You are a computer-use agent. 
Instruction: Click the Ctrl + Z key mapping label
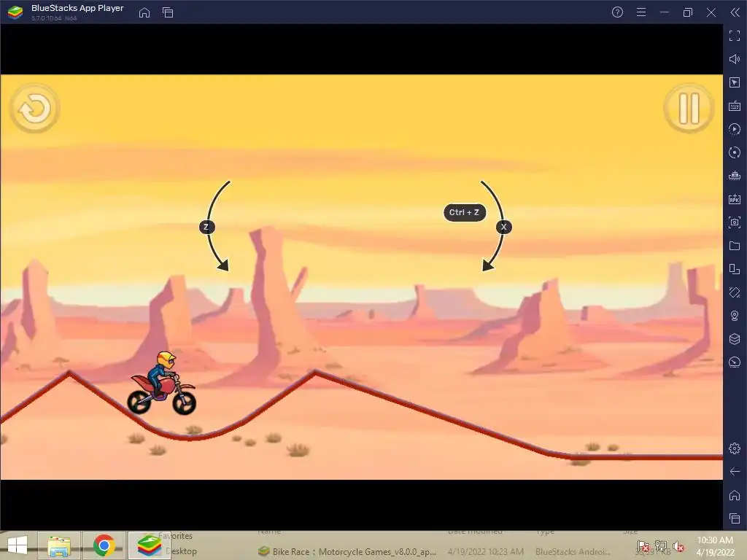pos(465,212)
